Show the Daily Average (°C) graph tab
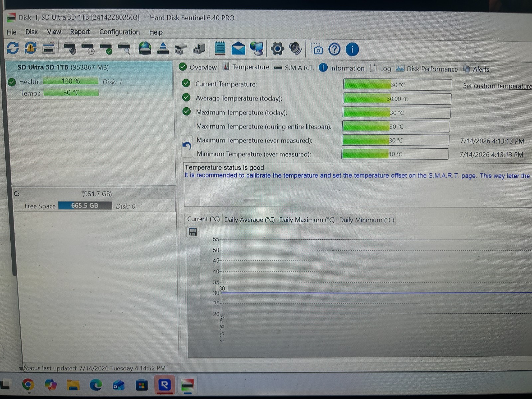 (249, 220)
